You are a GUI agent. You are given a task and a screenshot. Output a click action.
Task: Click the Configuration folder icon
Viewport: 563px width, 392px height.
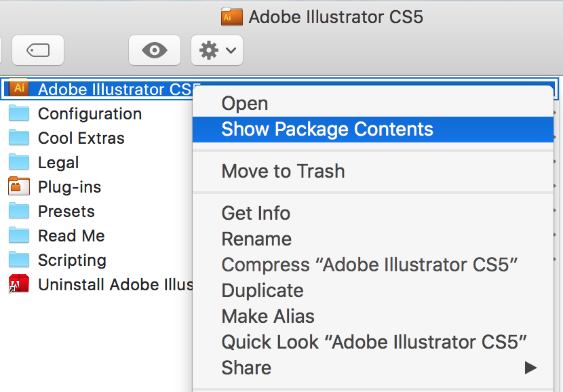19,113
